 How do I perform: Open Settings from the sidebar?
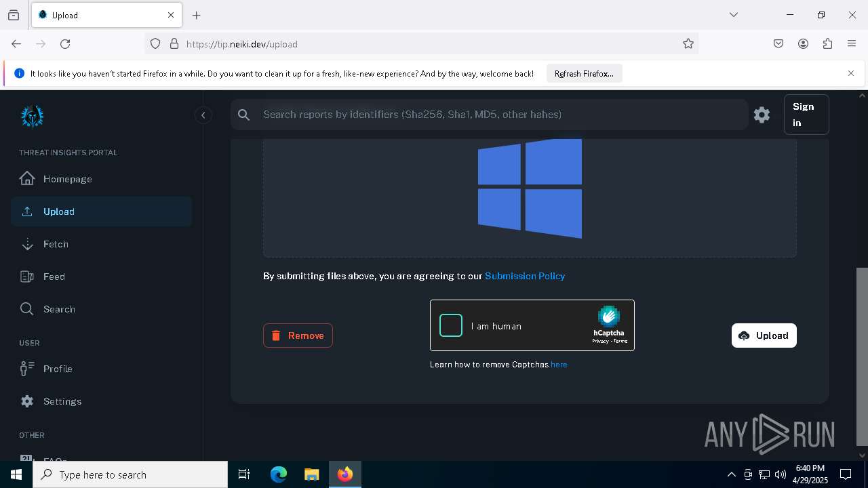pos(101,401)
